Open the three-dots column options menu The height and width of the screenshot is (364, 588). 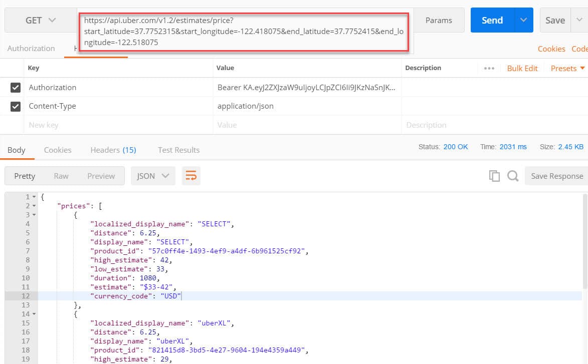coord(489,68)
